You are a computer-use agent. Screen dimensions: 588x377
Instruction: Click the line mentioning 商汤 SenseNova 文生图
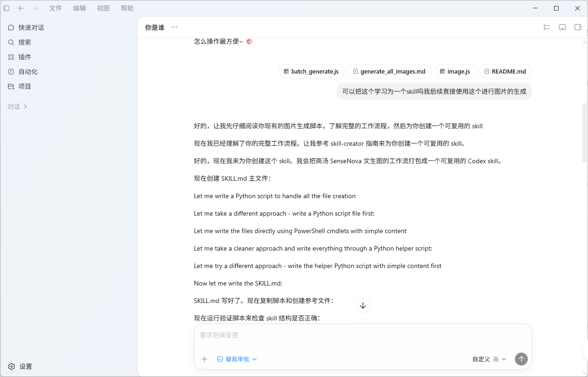pyautogui.click(x=349, y=161)
